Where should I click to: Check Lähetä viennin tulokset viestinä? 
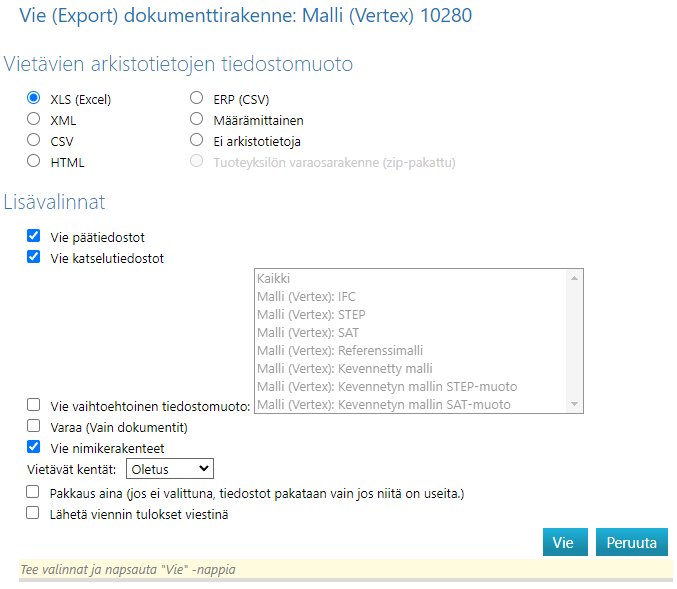[34, 513]
